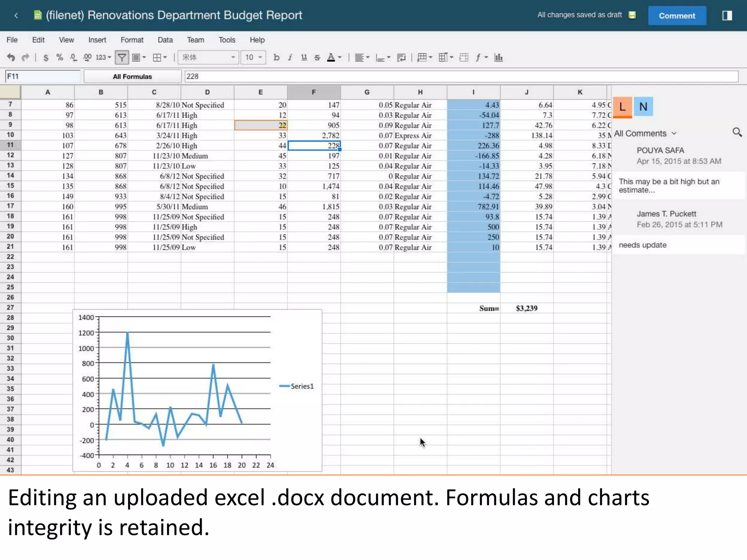747x560 pixels.
Task: Open the cell fill pattern dropdown
Action: point(139,57)
